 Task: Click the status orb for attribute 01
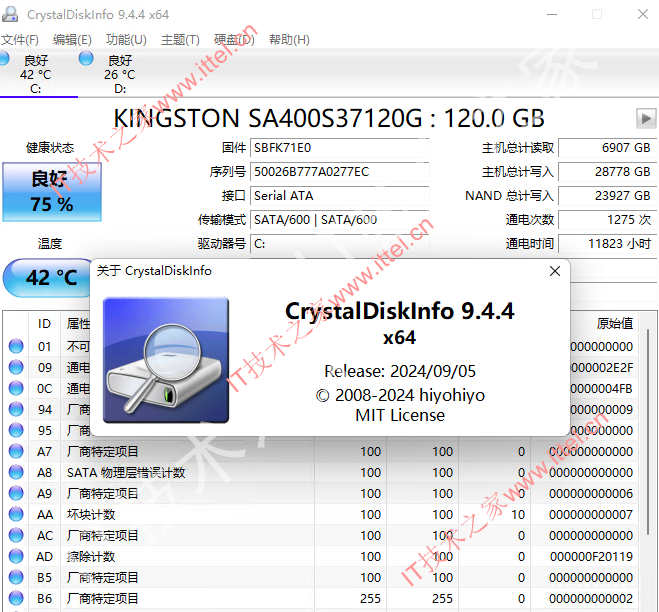pos(16,346)
